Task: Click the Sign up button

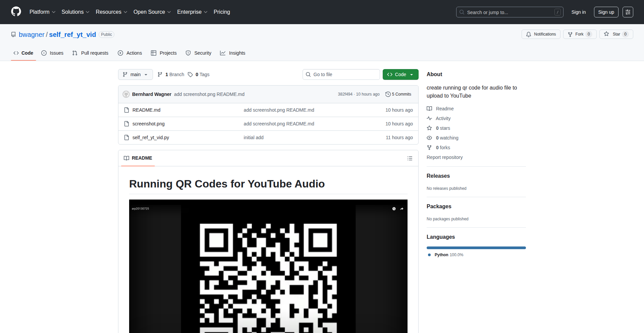Action: pos(606,12)
